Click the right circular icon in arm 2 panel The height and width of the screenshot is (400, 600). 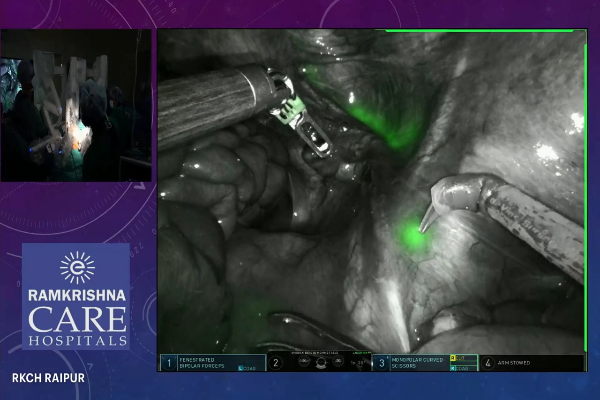[x=338, y=361]
